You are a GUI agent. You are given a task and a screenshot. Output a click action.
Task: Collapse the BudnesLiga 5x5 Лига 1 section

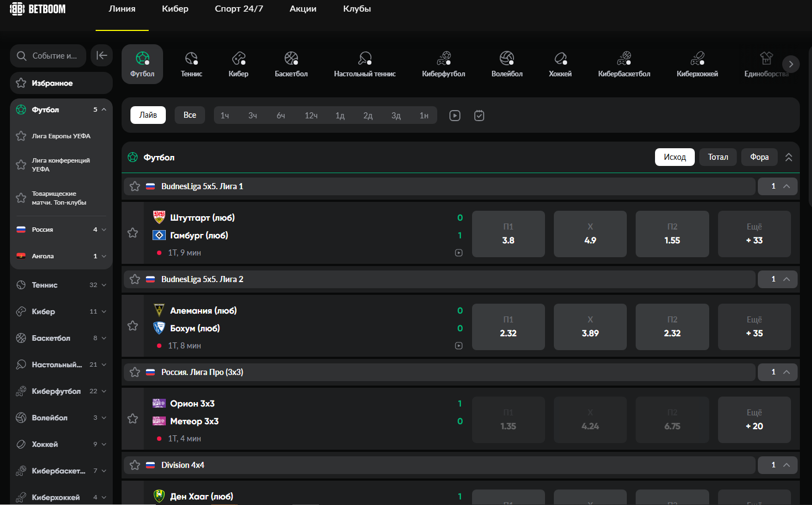777,186
